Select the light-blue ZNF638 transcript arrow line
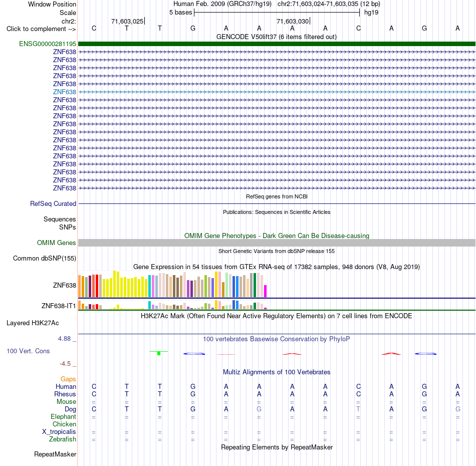The width and height of the screenshot is (476, 466). [277, 92]
